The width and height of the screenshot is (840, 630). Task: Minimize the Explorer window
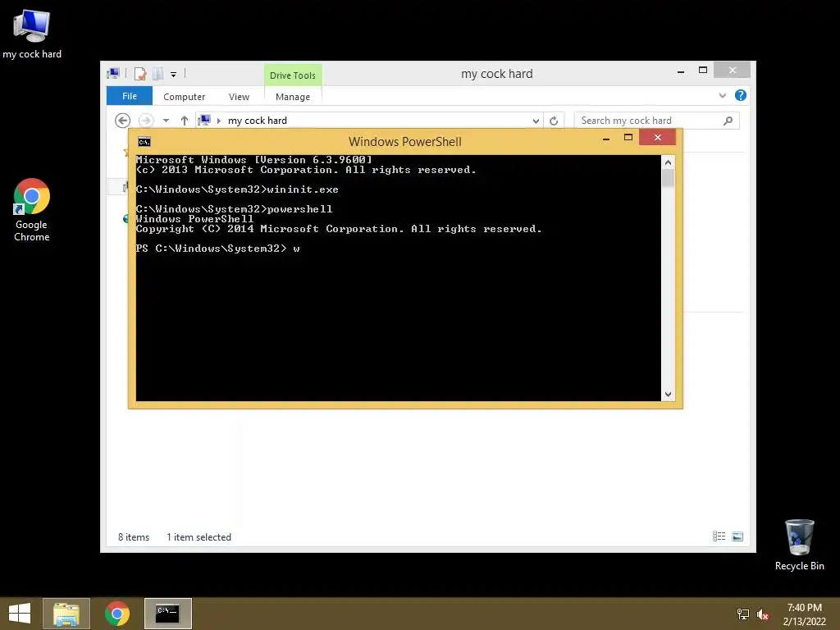681,71
